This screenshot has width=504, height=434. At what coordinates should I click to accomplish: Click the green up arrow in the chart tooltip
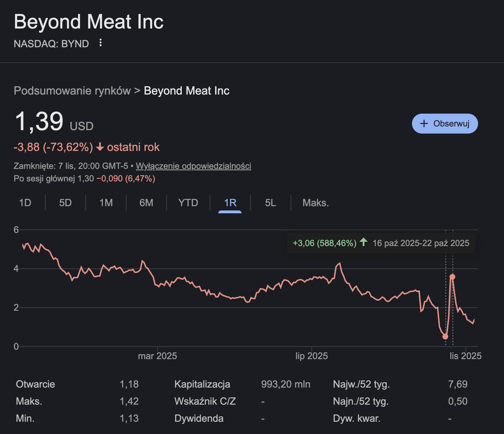(x=363, y=242)
